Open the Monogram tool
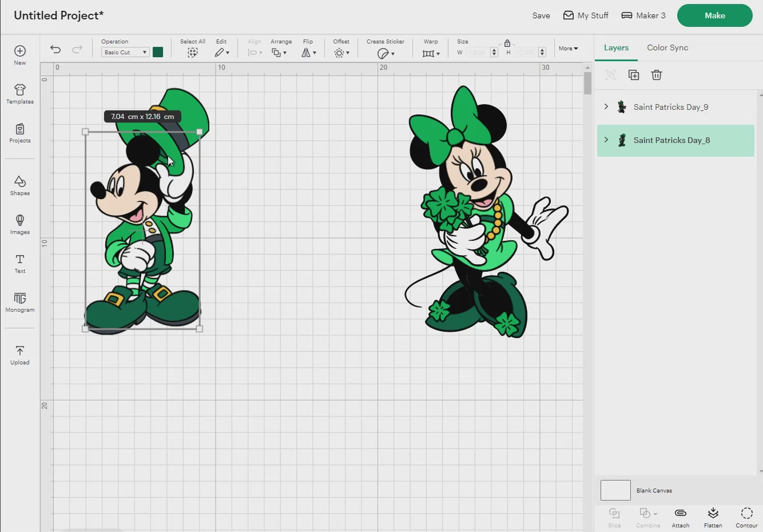This screenshot has width=763, height=532. 20,302
